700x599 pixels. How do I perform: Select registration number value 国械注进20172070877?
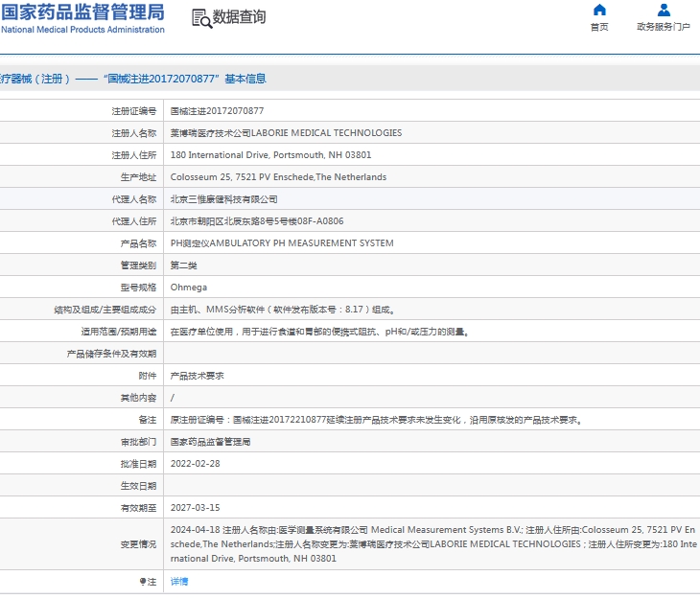(x=217, y=110)
